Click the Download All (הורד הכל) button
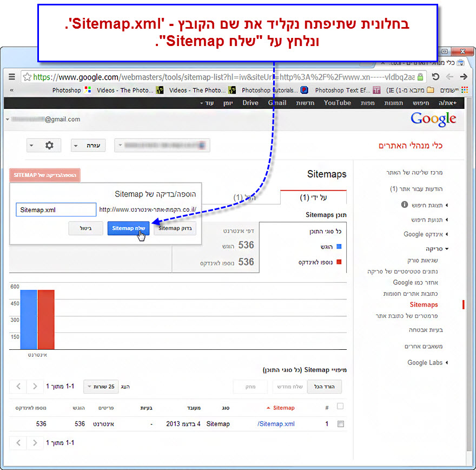Viewport: 476px width, 470px height. [x=324, y=387]
